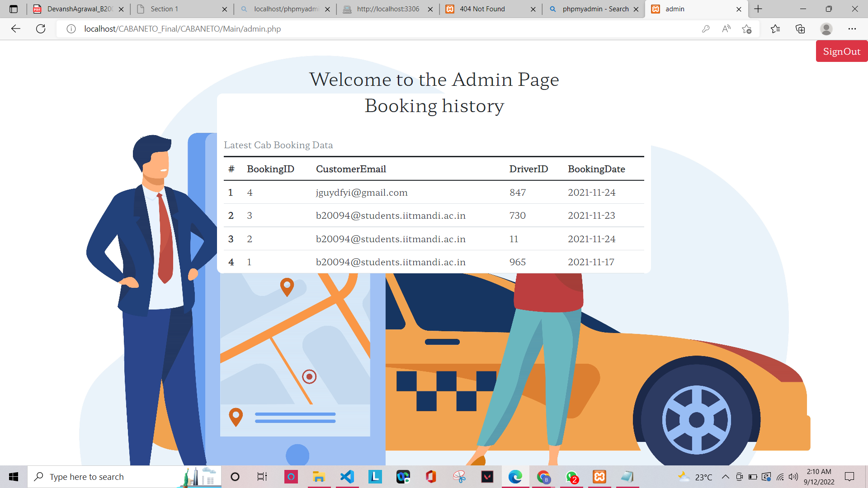
Task: Open the vertical tabs panel icon
Action: point(14,9)
